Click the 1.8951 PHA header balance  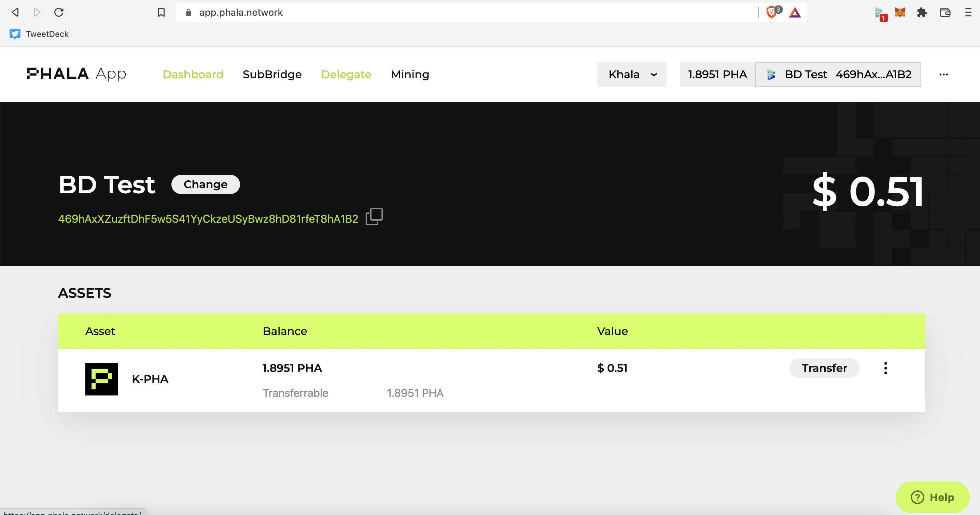(x=717, y=74)
